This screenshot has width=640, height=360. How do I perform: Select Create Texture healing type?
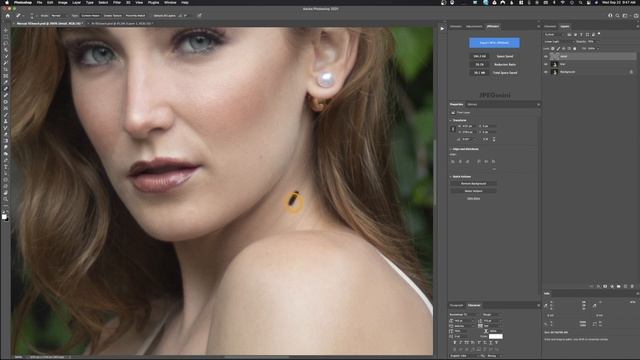point(112,16)
